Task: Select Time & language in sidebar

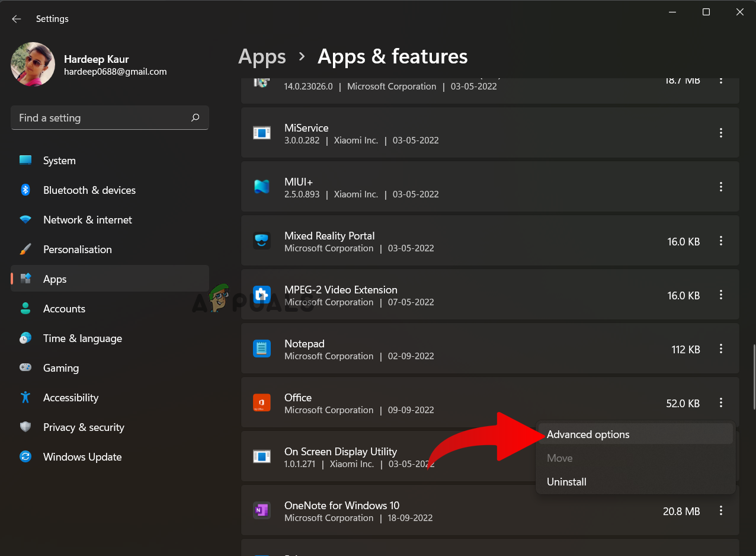Action: tap(82, 338)
